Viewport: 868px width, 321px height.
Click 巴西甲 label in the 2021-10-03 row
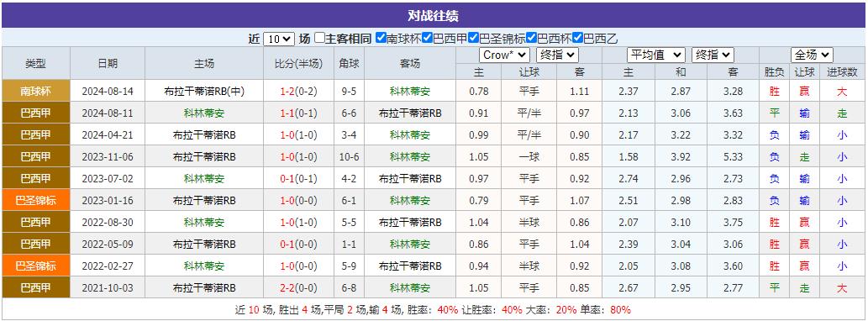coord(36,287)
